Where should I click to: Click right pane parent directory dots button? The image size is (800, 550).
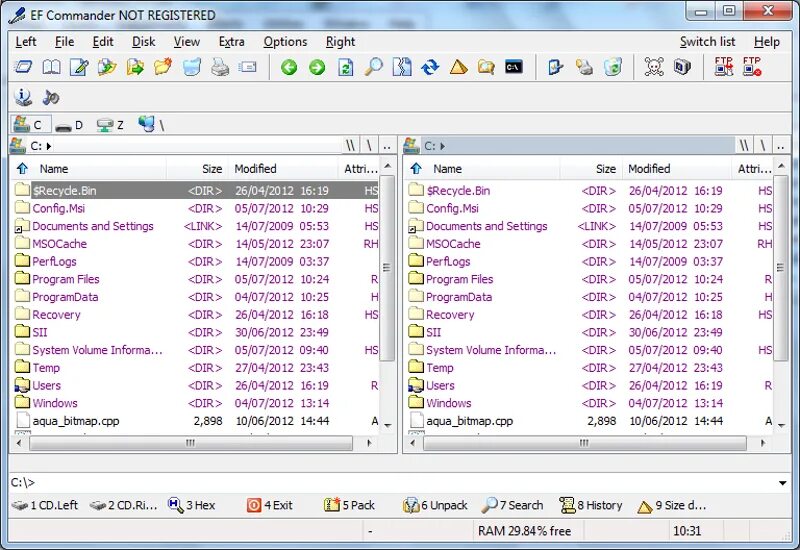pos(780,146)
